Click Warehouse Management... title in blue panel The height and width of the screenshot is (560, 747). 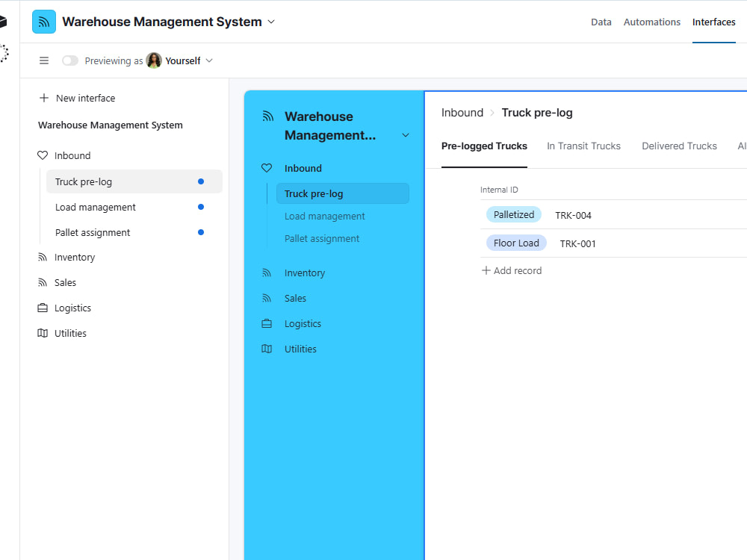330,125
